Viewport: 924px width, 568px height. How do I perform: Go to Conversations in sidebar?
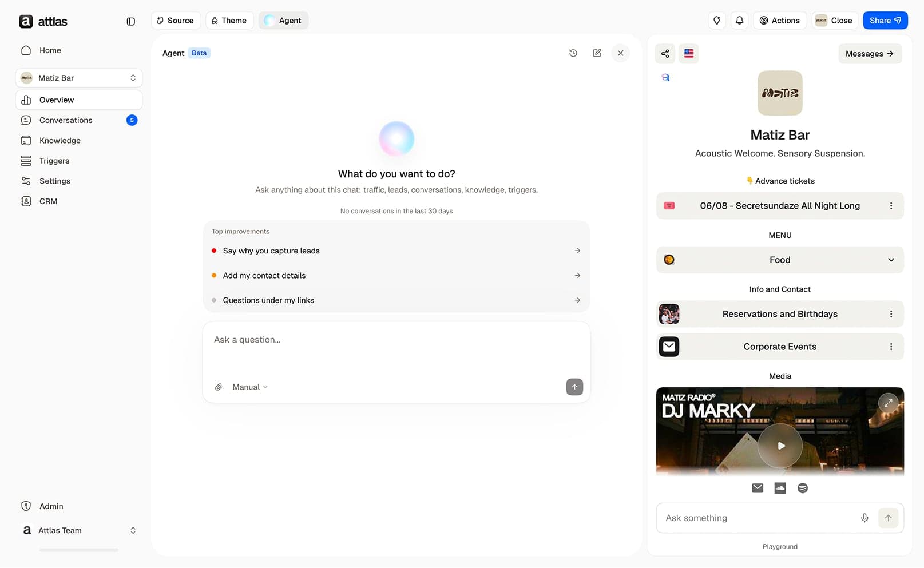pyautogui.click(x=79, y=120)
